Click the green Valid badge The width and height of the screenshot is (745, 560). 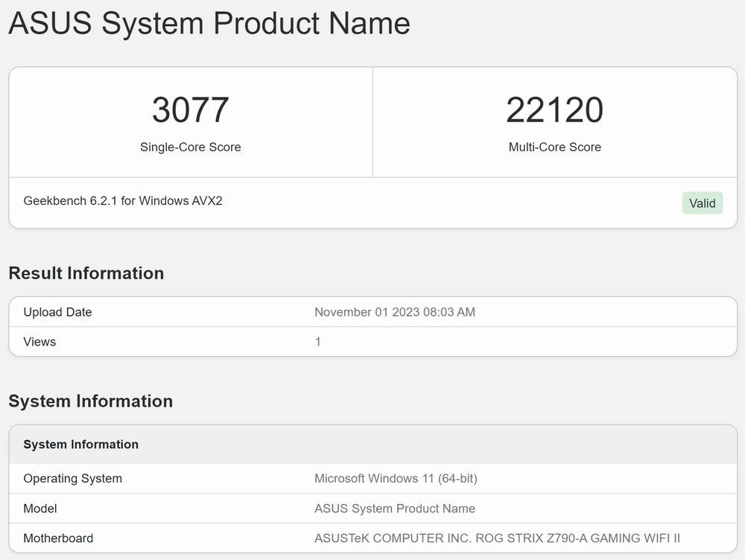coord(702,203)
